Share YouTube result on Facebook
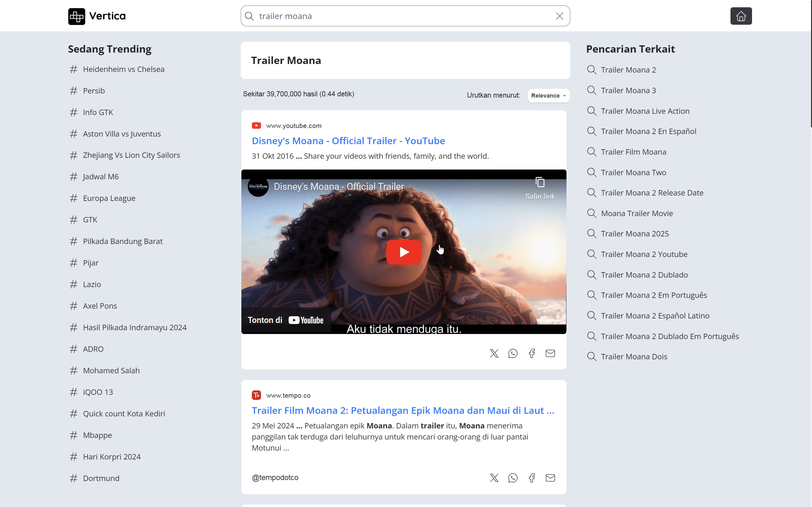Screen dimensions: 812x507 (x=532, y=353)
